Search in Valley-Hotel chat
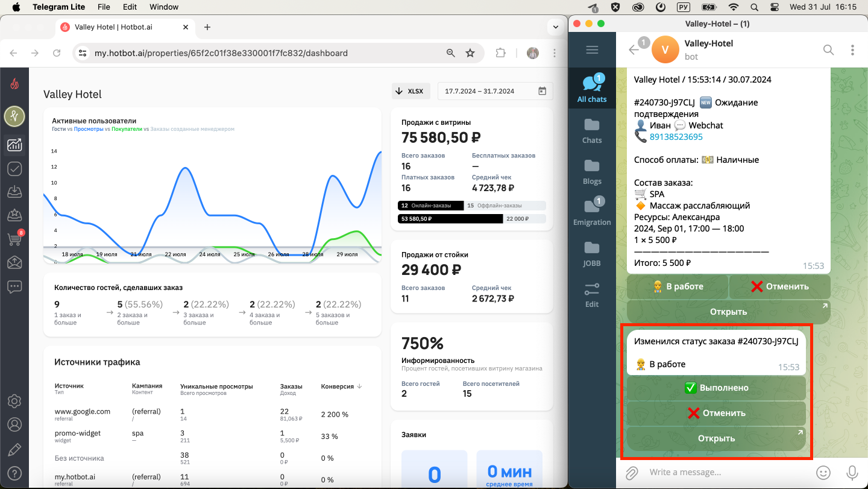The width and height of the screenshot is (868, 489). point(829,49)
